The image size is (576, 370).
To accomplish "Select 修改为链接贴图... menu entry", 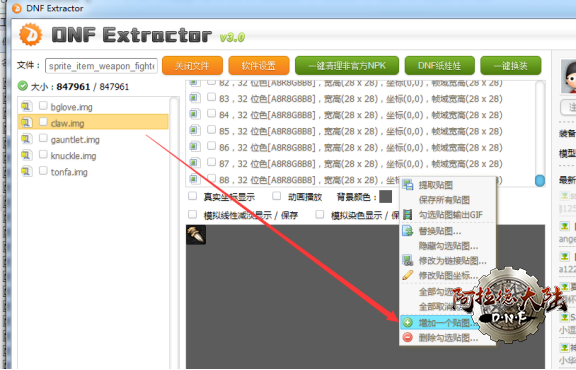I will (453, 261).
